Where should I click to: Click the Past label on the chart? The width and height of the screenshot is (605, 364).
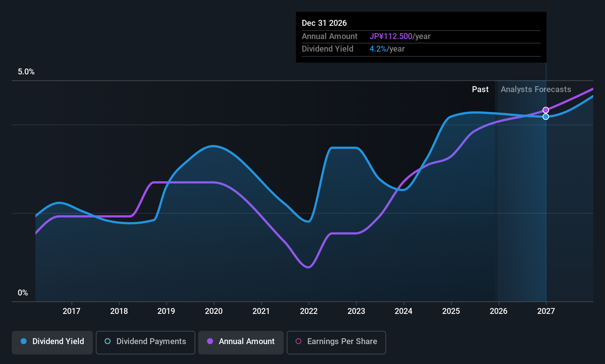[x=480, y=90]
